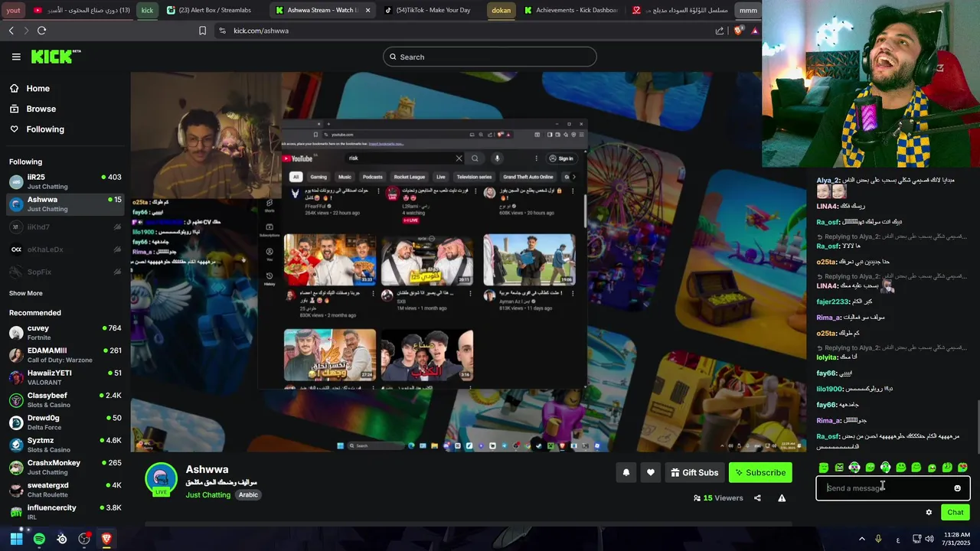Toggle the notification bell for Ashwwa
980x551 pixels.
(x=626, y=473)
